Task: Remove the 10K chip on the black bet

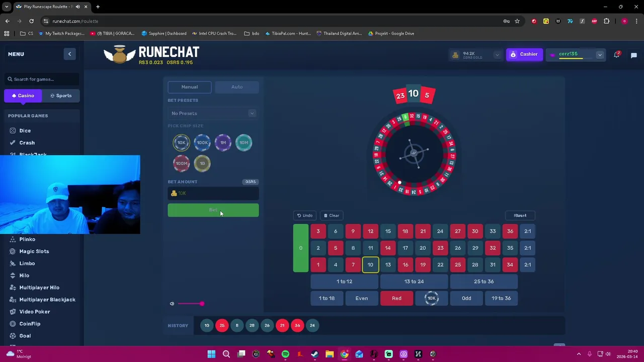Action: (431, 298)
